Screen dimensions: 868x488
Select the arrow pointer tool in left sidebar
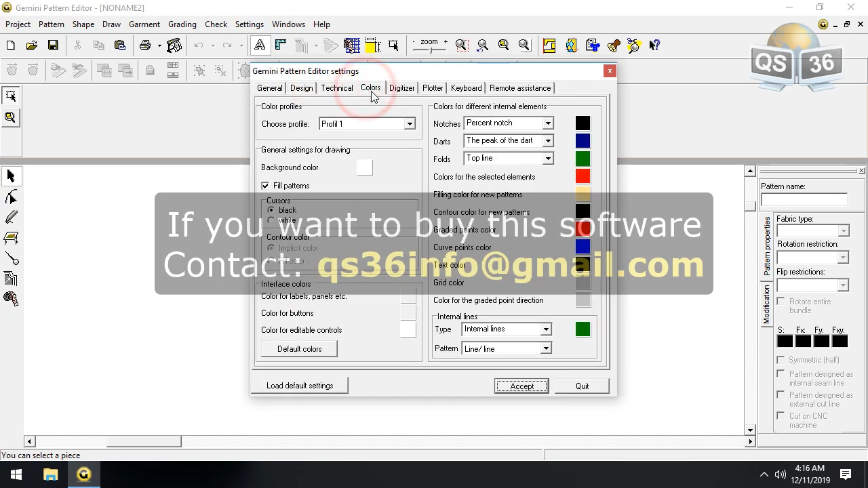(11, 176)
